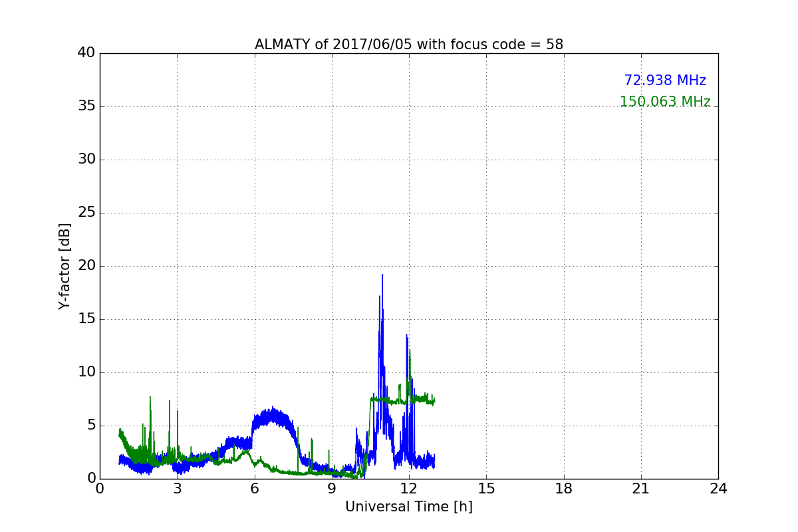The image size is (798, 532).
Task: Click y-axis tick label 10
Action: (x=86, y=372)
